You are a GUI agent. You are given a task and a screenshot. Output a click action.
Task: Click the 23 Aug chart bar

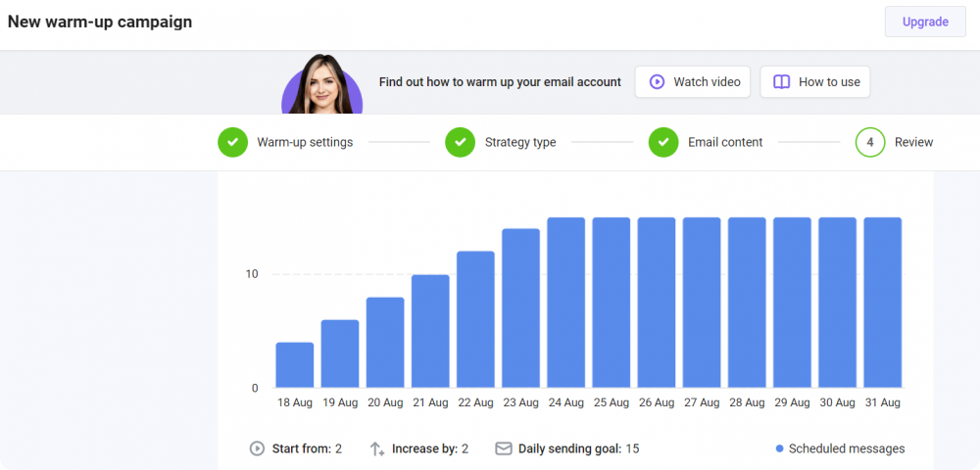coord(521,308)
